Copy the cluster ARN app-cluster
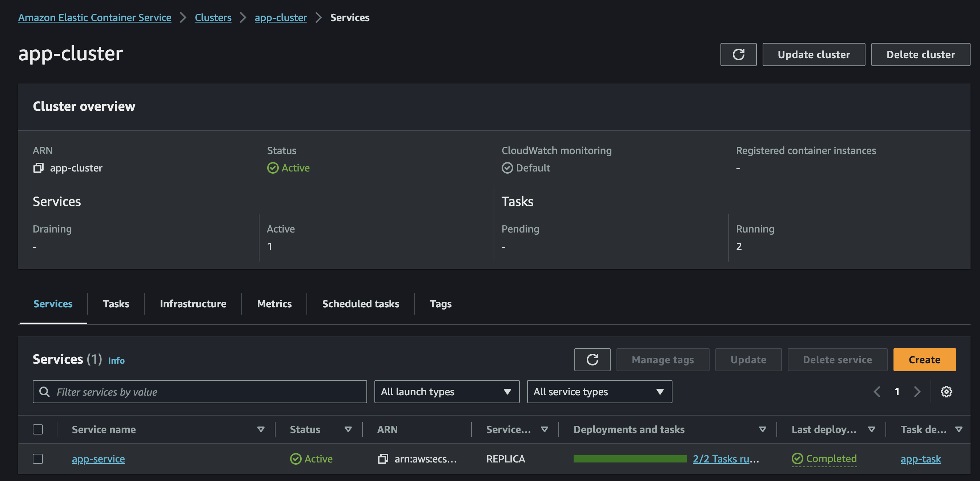 [38, 168]
